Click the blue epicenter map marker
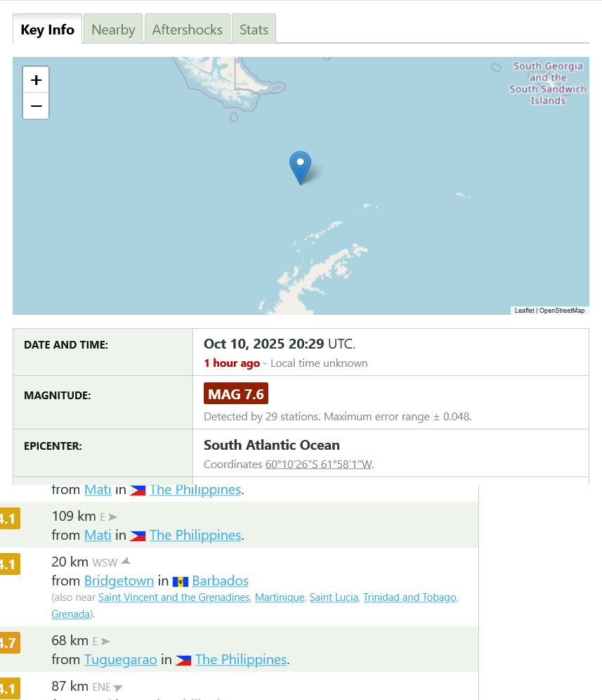 301,168
